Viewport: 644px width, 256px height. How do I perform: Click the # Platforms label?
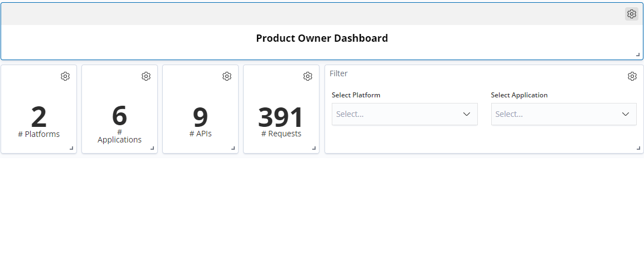[38, 134]
